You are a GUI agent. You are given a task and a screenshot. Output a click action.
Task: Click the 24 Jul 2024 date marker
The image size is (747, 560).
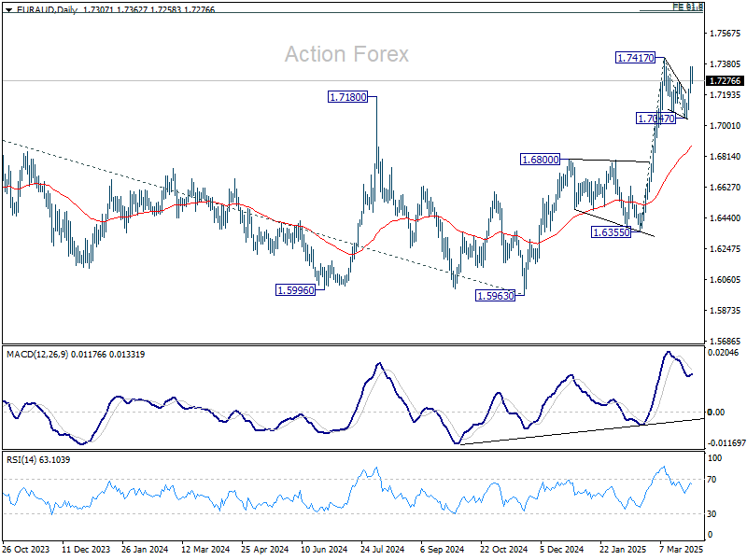click(382, 549)
